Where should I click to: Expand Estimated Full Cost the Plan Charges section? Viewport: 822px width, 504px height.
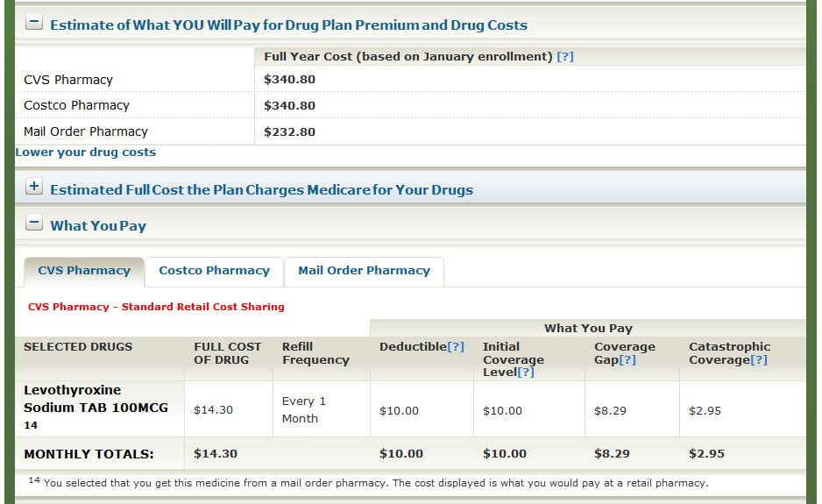click(x=34, y=187)
